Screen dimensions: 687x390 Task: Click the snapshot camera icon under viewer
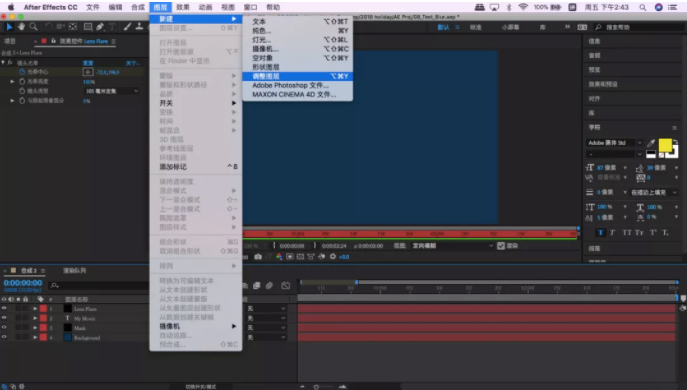pyautogui.click(x=258, y=257)
